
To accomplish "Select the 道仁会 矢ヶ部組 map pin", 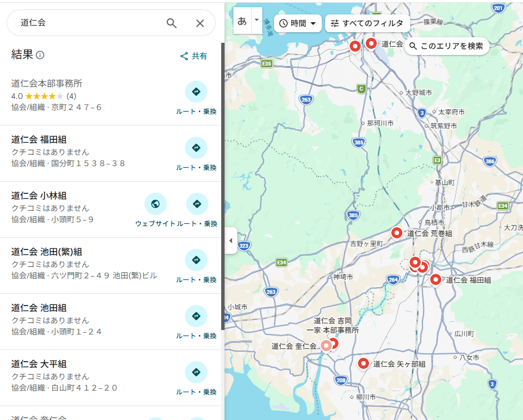I will pyautogui.click(x=363, y=363).
